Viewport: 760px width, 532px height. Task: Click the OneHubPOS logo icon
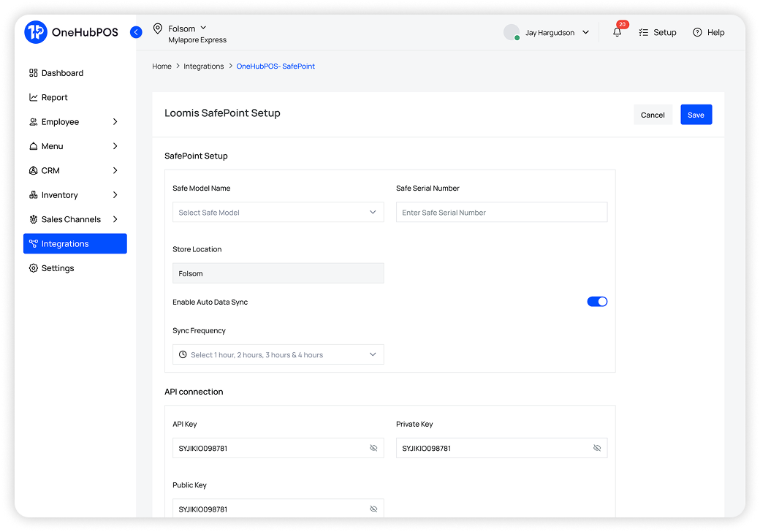pyautogui.click(x=36, y=32)
